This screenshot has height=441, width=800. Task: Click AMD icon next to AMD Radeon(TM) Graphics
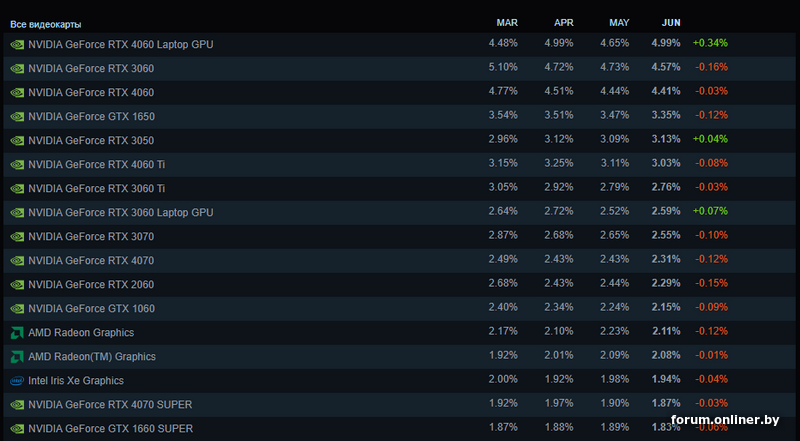17,357
